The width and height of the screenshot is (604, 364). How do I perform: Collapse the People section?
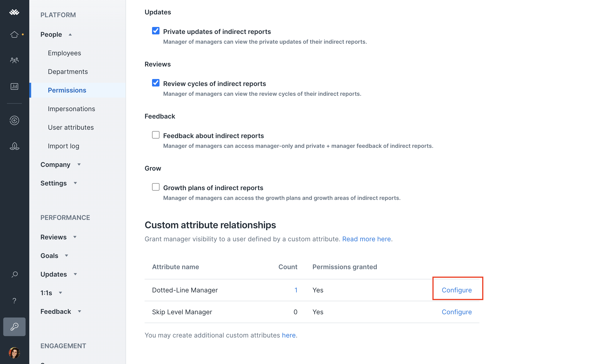pos(56,34)
